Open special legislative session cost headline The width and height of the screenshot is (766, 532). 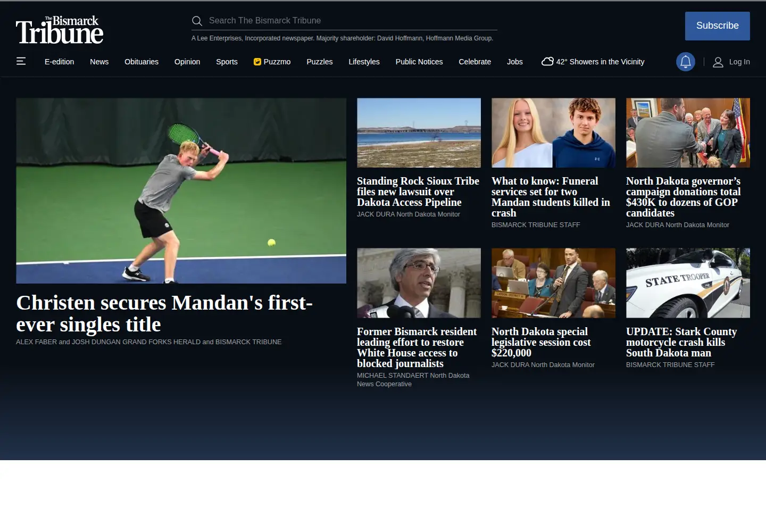point(542,342)
